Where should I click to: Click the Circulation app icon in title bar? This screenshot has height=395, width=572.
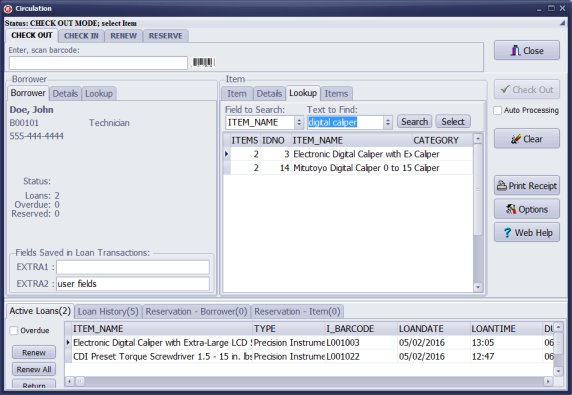coord(8,8)
